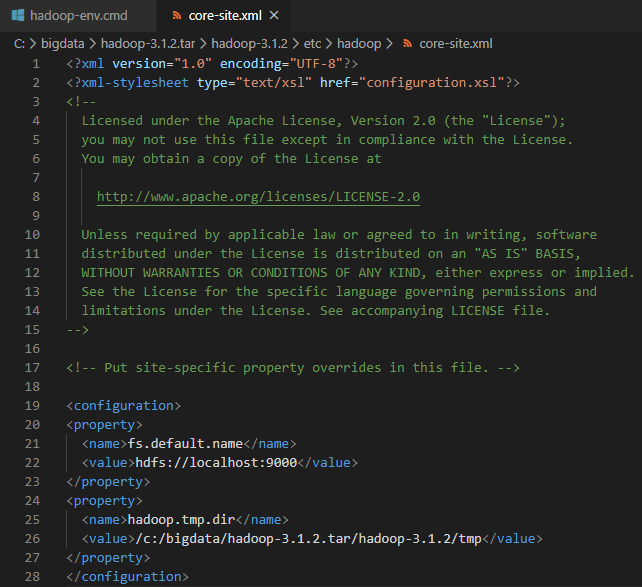Click the closing configuration tag on line 28
The width and height of the screenshot is (642, 587).
pyautogui.click(x=127, y=577)
